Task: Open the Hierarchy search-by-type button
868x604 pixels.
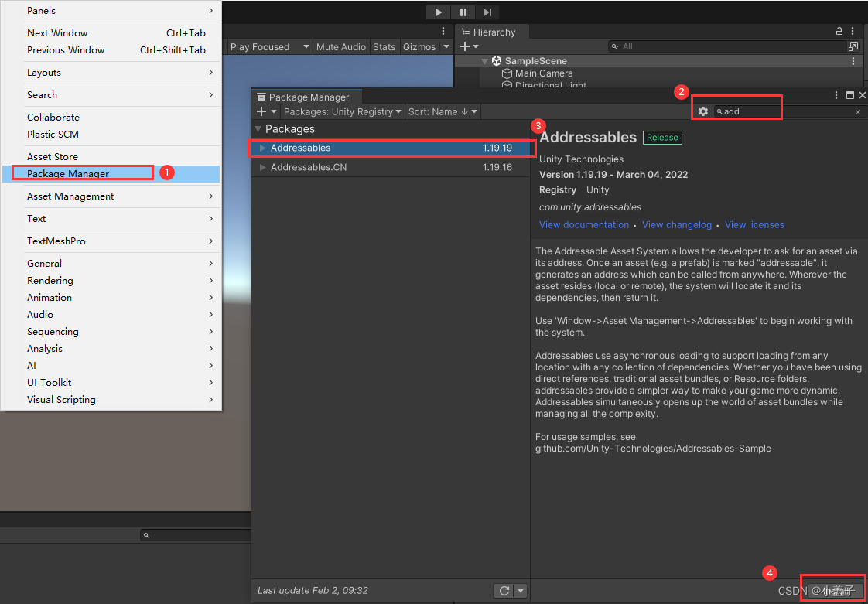Action: coord(853,46)
